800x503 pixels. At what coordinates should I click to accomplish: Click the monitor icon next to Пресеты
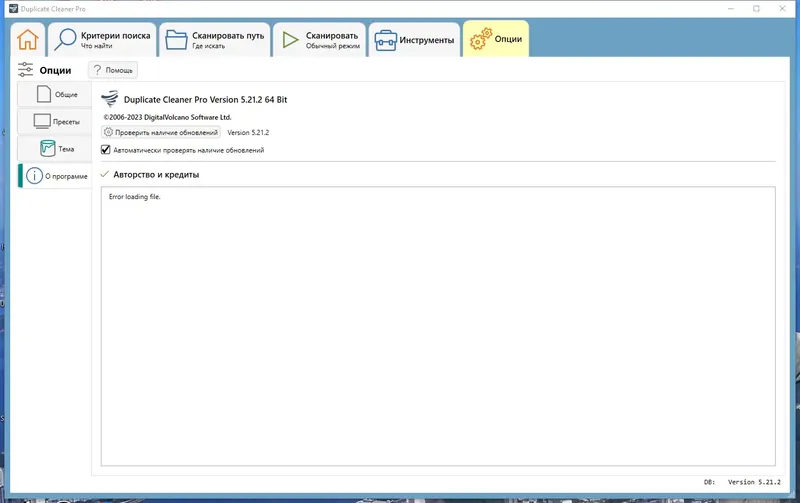point(42,121)
